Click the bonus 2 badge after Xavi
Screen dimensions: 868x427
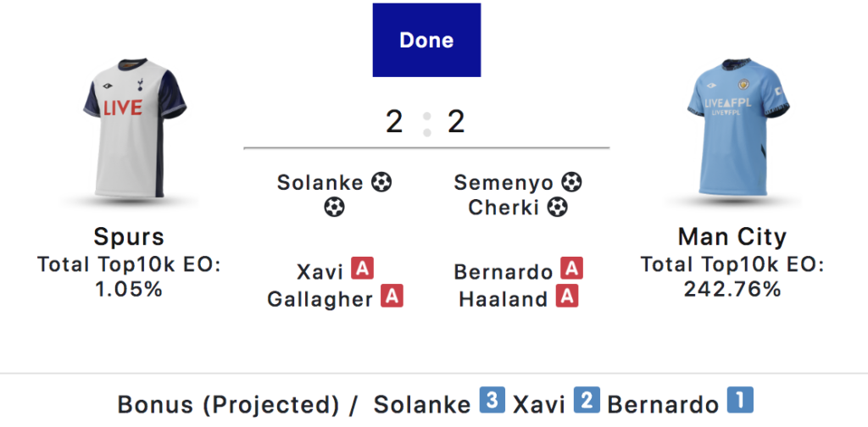tap(587, 401)
